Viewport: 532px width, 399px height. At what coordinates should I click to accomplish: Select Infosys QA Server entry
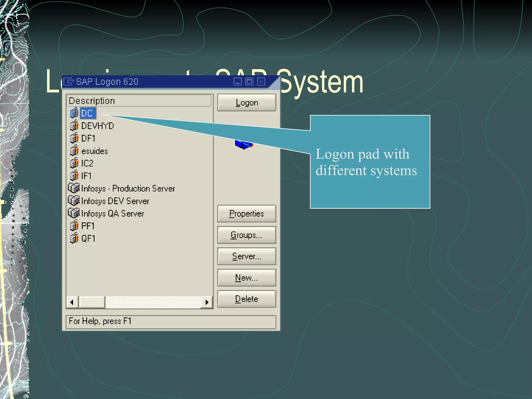(112, 213)
